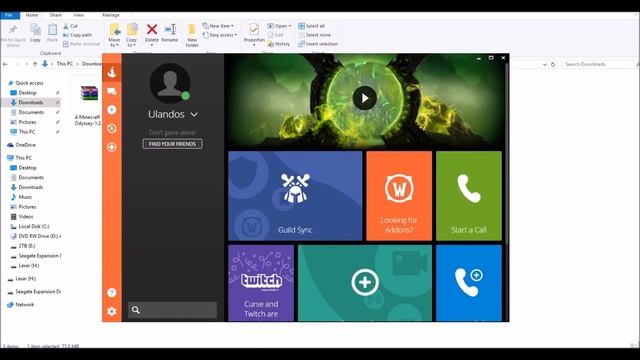Expand the Ulandos username dropdown

(x=194, y=115)
